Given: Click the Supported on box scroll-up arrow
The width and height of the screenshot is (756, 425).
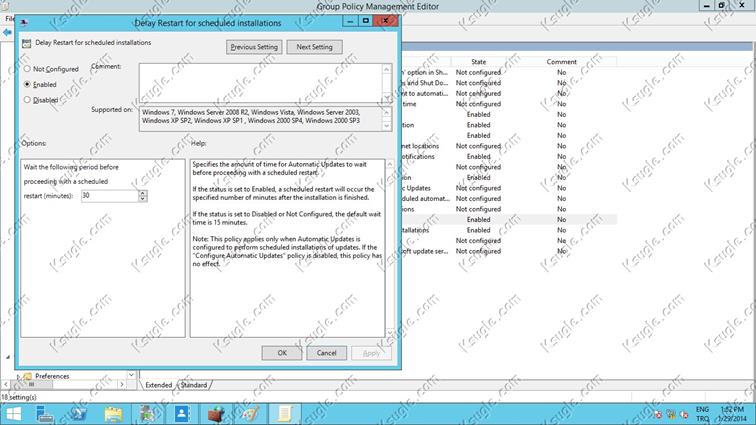Looking at the screenshot, I should click(387, 112).
